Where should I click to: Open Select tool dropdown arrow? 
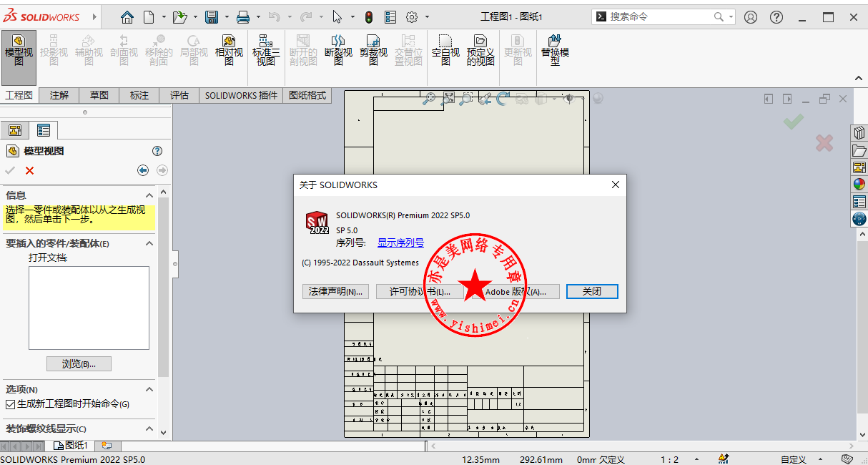tap(352, 17)
